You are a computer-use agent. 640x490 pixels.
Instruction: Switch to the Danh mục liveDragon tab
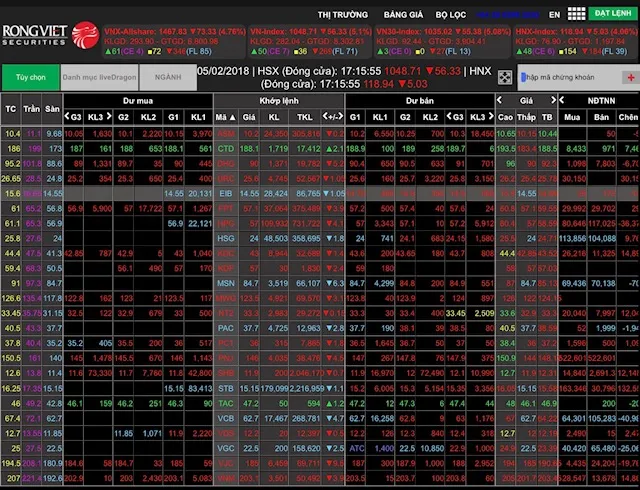click(x=97, y=77)
